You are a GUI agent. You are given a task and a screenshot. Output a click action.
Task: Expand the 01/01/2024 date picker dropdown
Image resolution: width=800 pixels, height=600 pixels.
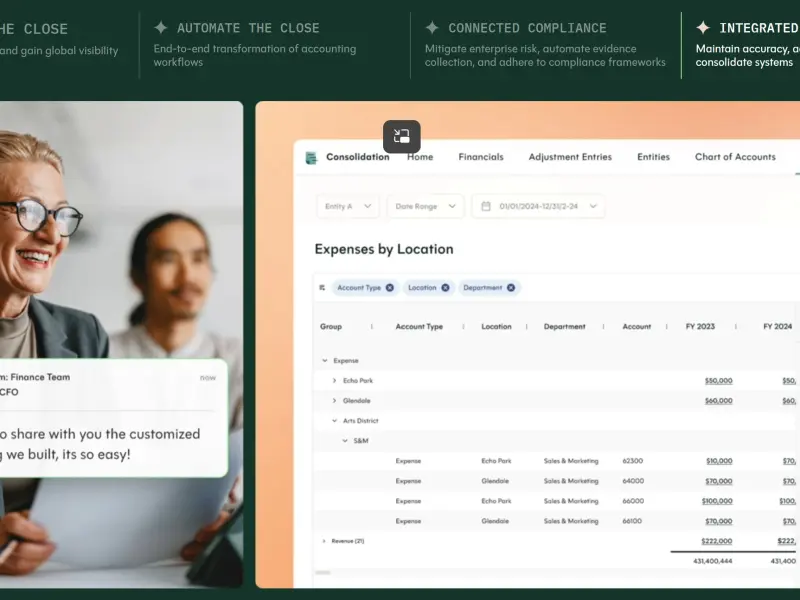pos(593,206)
